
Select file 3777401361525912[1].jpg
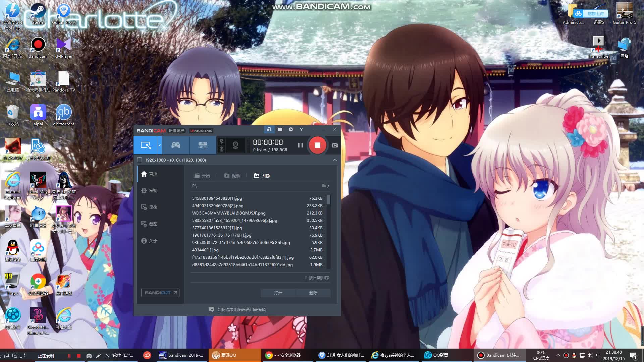(x=257, y=228)
